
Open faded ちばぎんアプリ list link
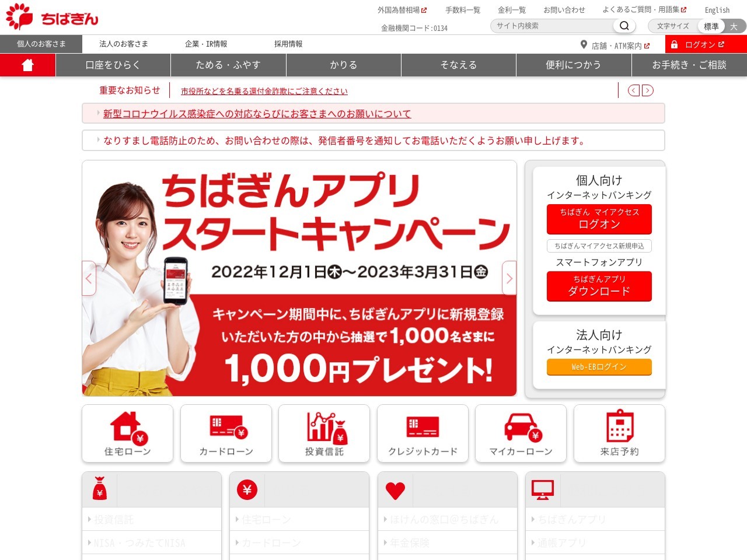(x=572, y=519)
